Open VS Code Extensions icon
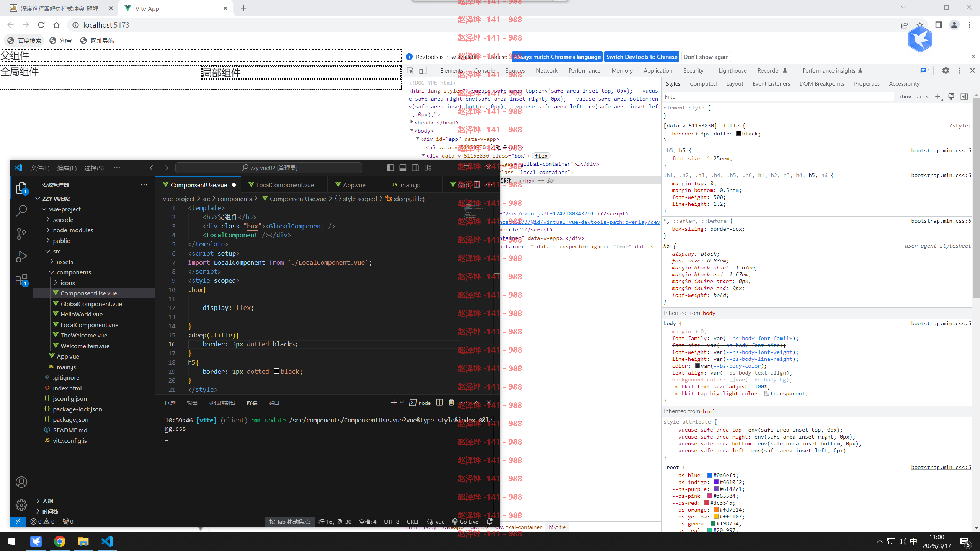 pos(21,280)
